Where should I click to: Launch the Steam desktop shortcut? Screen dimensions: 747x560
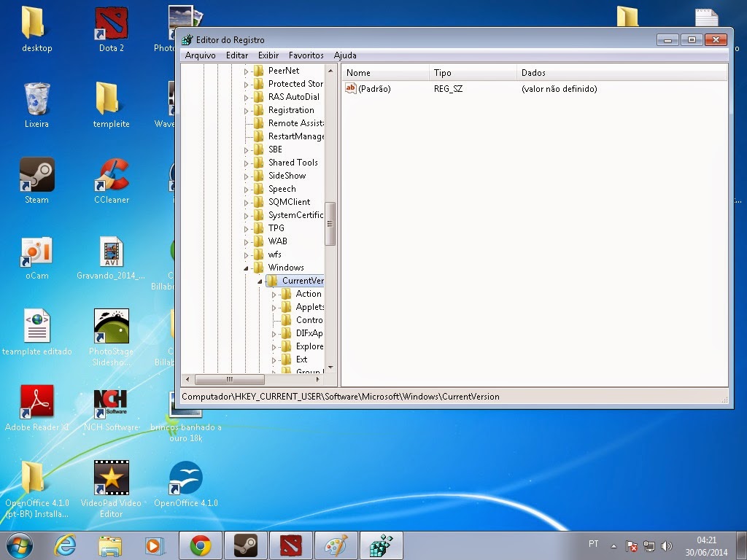(x=36, y=181)
